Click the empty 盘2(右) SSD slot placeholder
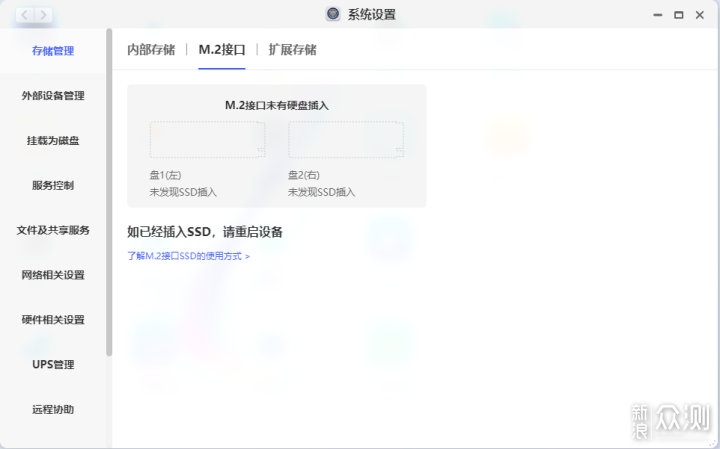Image resolution: width=720 pixels, height=449 pixels. 346,140
